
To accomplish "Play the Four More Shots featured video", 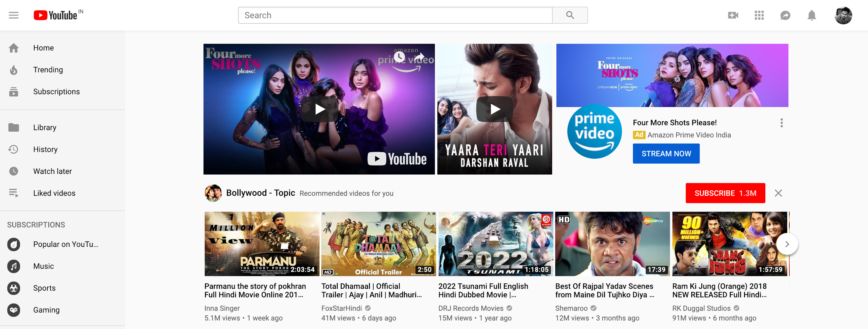I will pyautogui.click(x=319, y=109).
